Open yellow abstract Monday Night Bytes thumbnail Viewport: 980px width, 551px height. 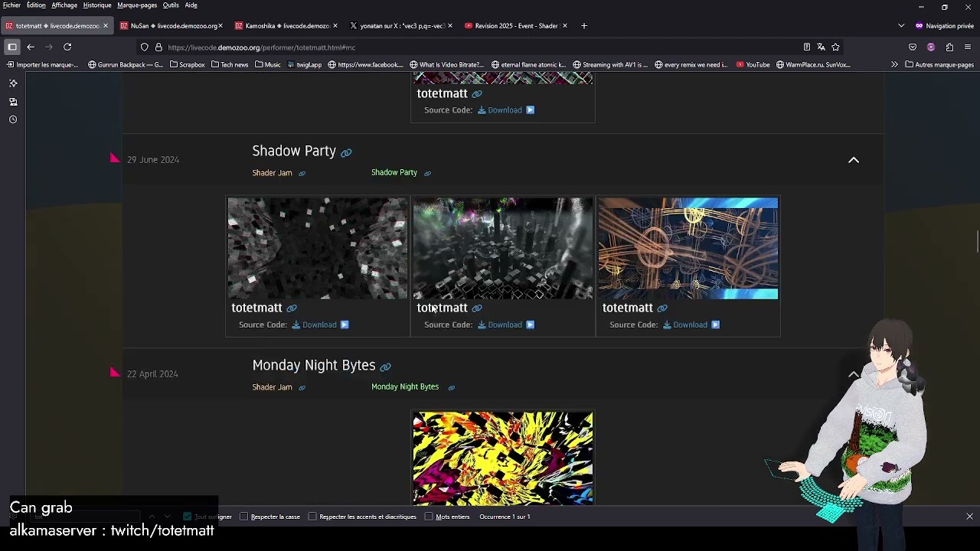point(502,458)
